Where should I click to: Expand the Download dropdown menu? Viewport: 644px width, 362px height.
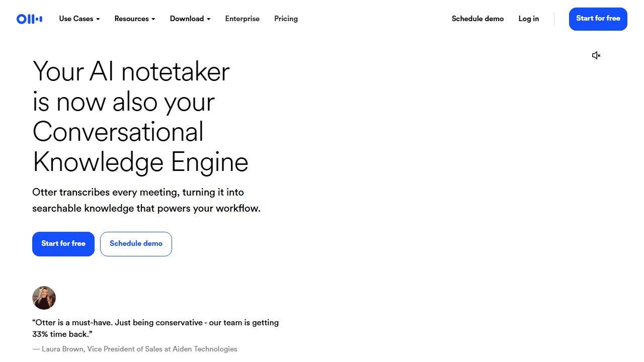coord(190,19)
